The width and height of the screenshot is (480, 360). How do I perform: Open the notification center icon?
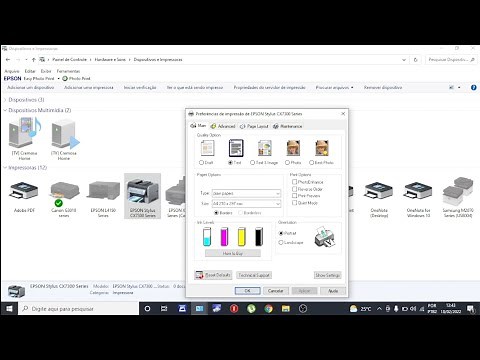(471, 309)
